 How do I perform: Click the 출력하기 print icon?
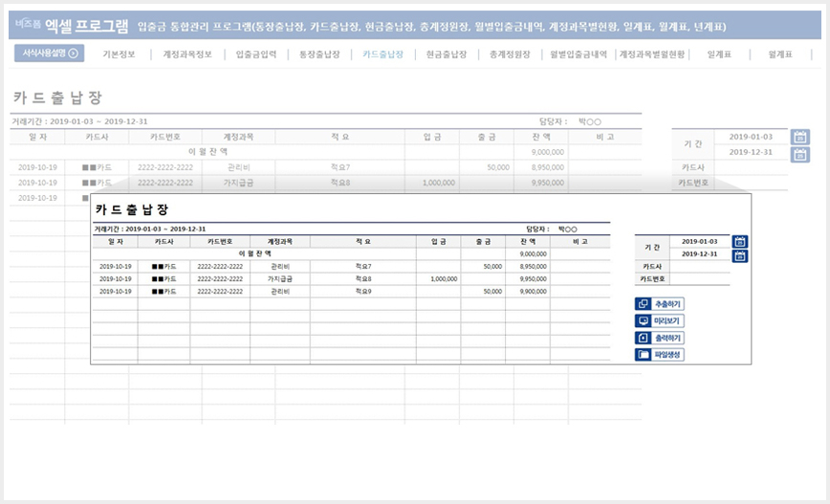[644, 338]
